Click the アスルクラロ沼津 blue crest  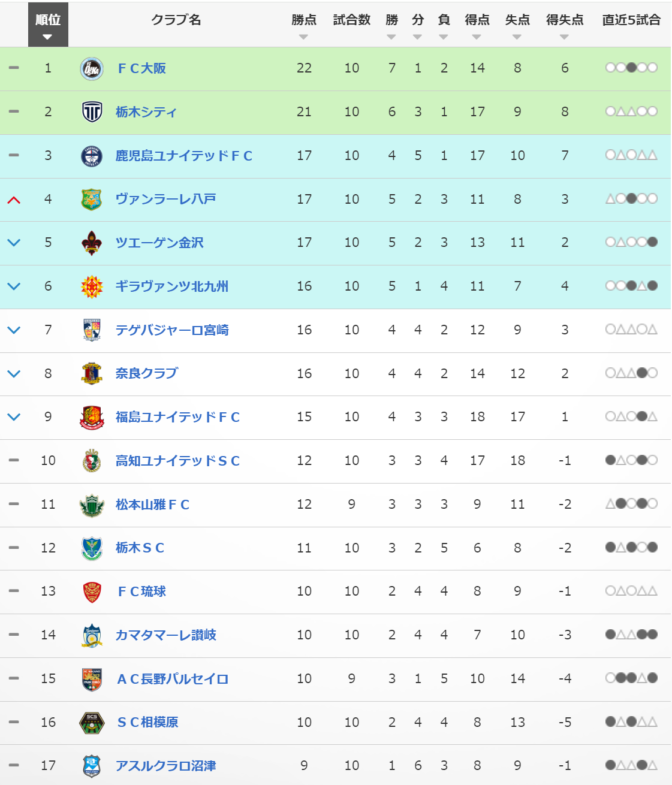pyautogui.click(x=92, y=766)
